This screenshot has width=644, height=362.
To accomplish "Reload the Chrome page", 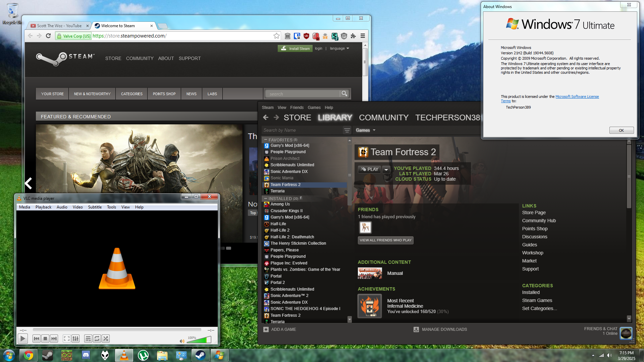I will pyautogui.click(x=48, y=36).
